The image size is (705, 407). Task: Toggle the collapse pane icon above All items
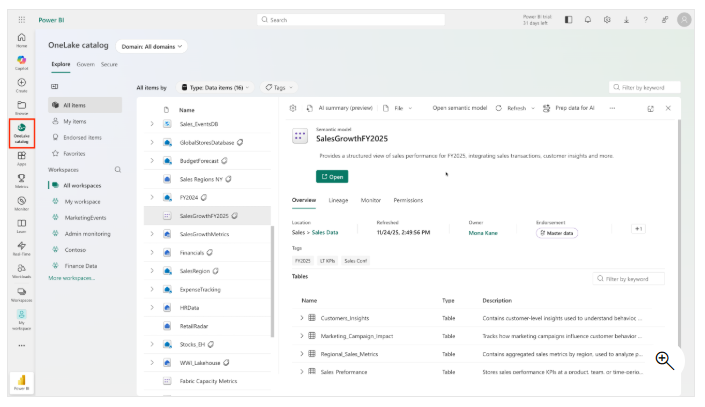coord(55,86)
